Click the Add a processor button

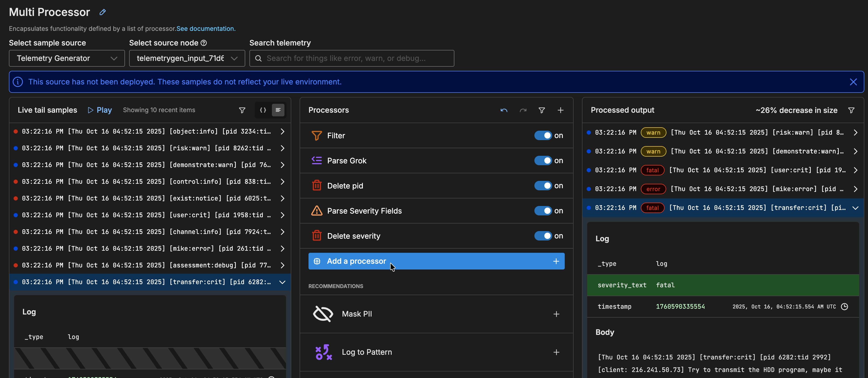pyautogui.click(x=436, y=261)
